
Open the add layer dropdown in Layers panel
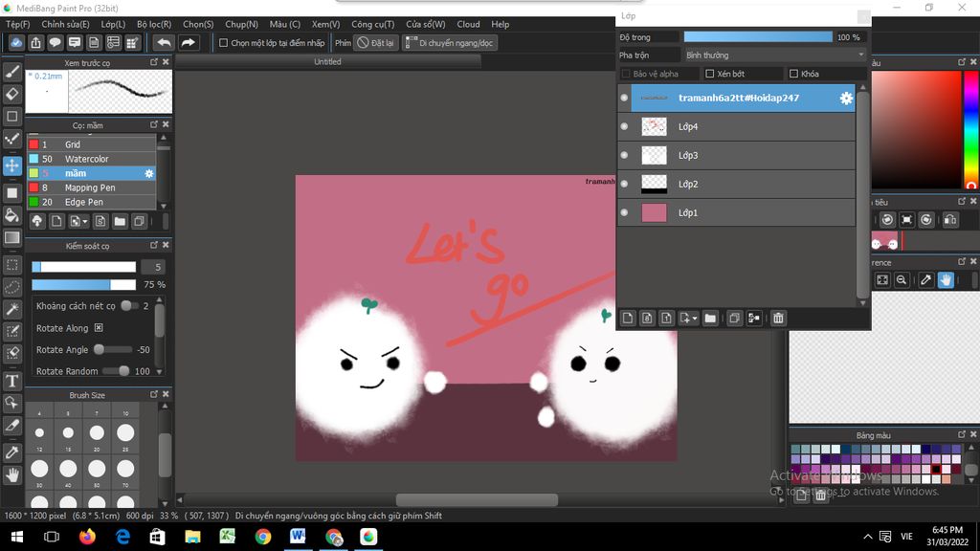(x=689, y=318)
